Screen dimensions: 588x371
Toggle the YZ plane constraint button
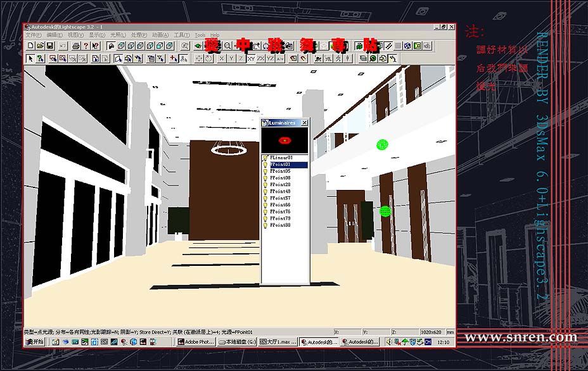tap(270, 58)
